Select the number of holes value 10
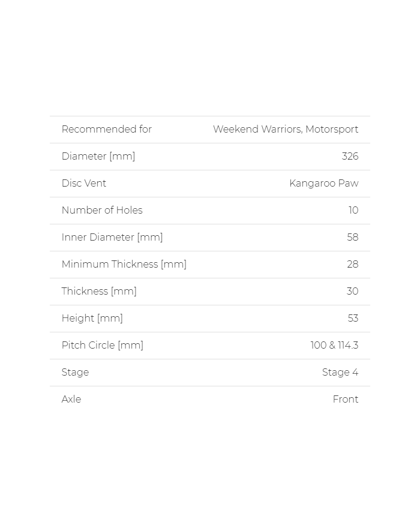 coord(353,211)
